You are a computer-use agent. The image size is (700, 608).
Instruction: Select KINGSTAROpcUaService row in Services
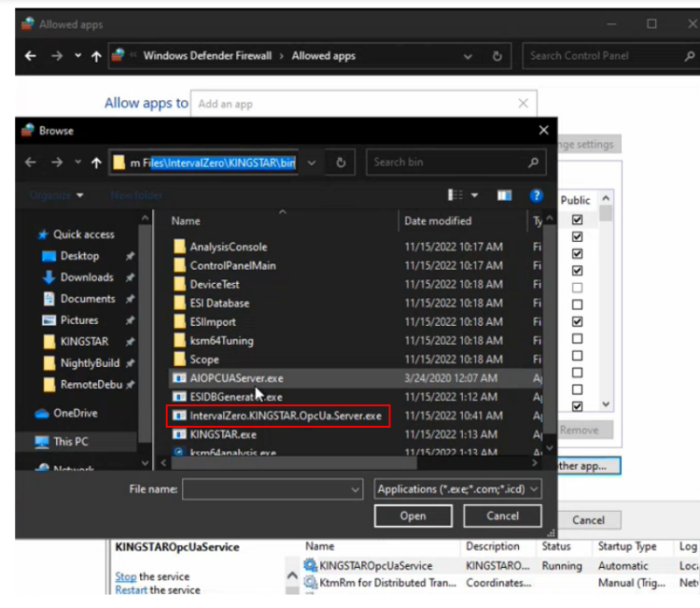point(500,566)
